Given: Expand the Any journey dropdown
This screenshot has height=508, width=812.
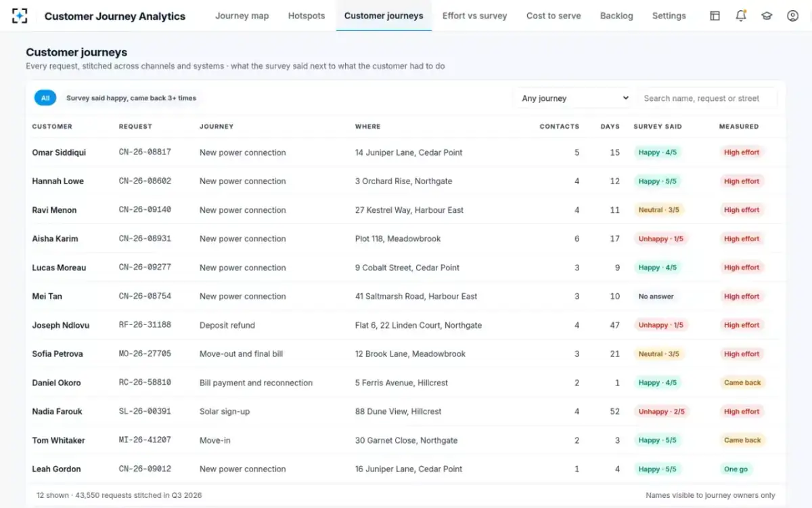Looking at the screenshot, I should (574, 98).
